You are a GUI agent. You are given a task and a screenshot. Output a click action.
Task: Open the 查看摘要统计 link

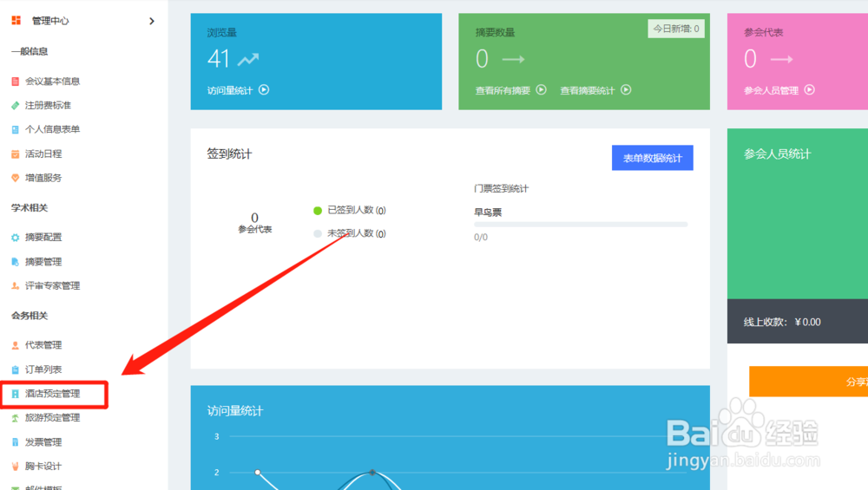click(x=588, y=90)
